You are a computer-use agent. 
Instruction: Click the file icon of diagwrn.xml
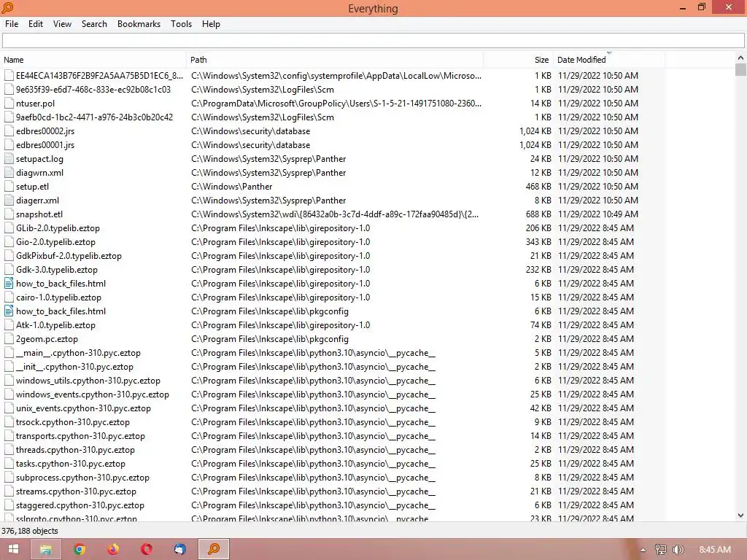[9, 172]
